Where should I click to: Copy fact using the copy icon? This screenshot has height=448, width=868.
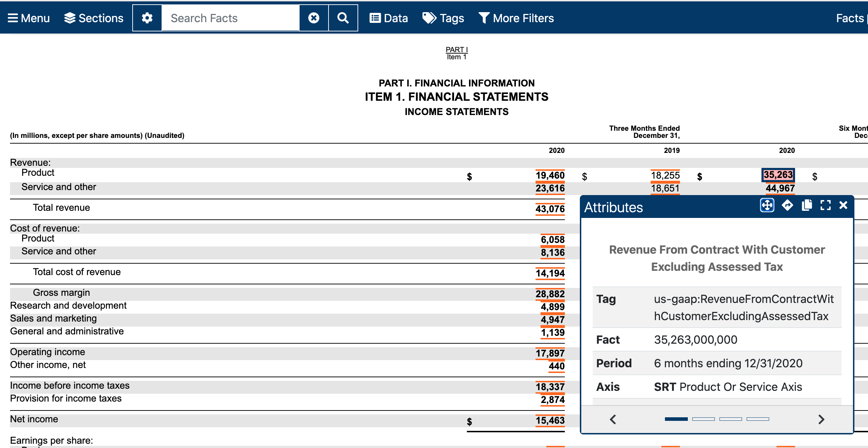(x=807, y=205)
